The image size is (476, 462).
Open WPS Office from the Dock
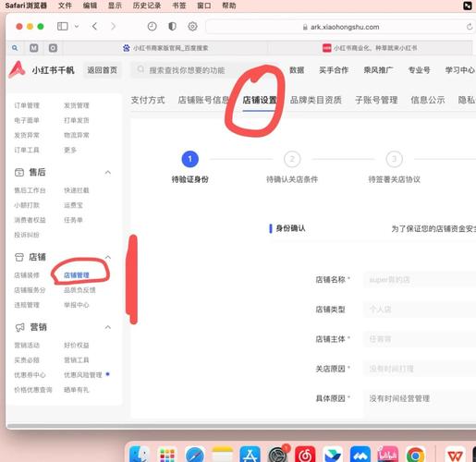click(x=455, y=455)
